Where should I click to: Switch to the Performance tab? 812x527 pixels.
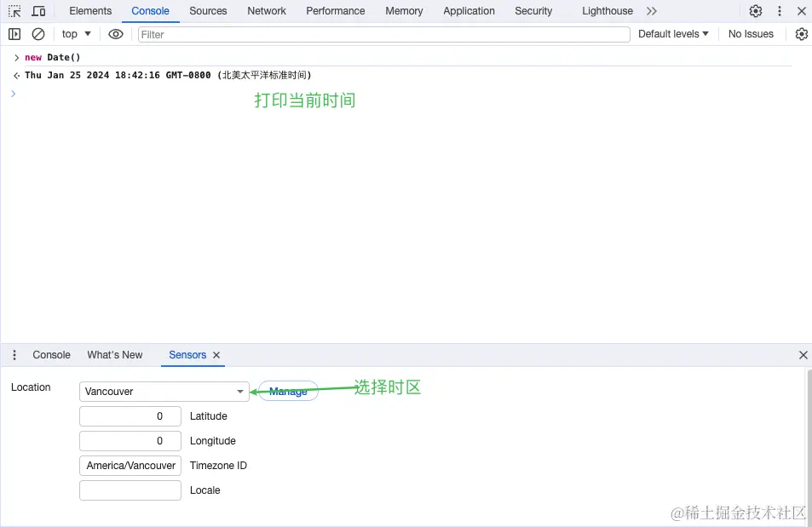click(x=336, y=11)
